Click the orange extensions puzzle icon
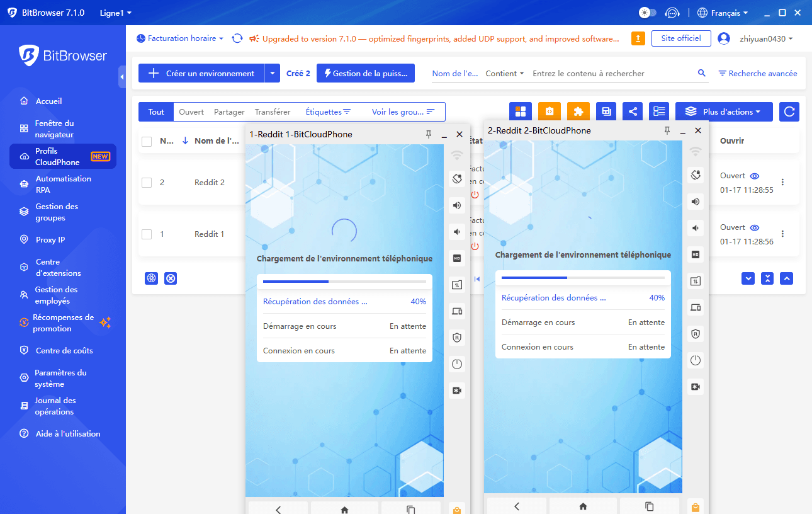 click(x=578, y=111)
